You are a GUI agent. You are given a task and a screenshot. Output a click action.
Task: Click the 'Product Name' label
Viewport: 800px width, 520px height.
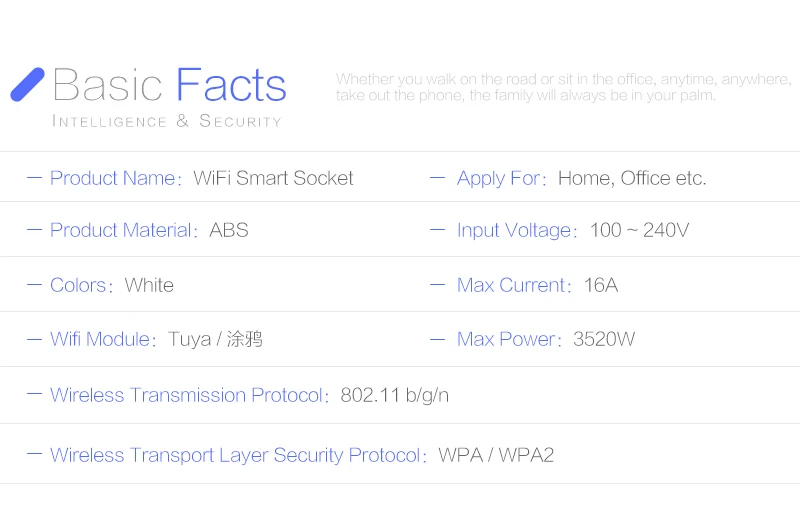coord(112,178)
